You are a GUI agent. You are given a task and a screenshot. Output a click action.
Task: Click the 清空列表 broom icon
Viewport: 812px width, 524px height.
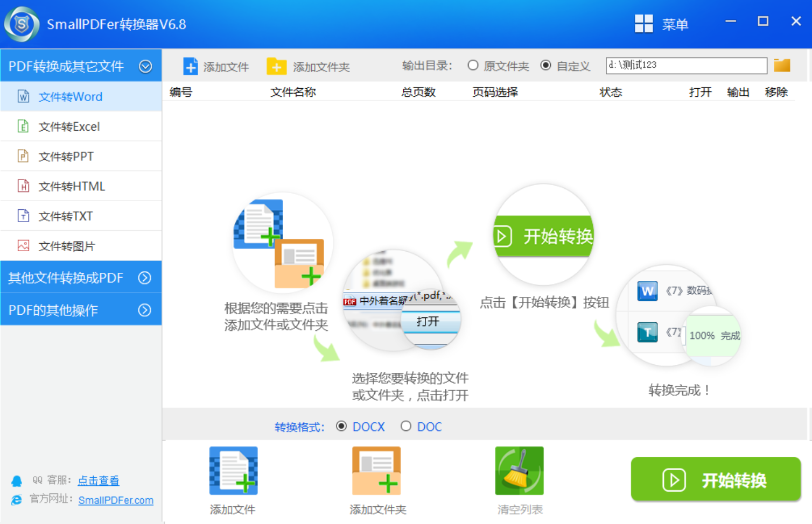(x=519, y=470)
